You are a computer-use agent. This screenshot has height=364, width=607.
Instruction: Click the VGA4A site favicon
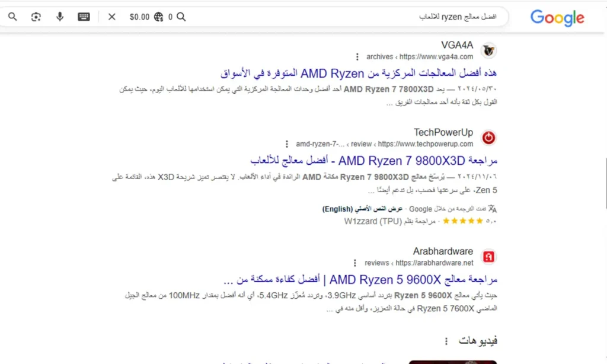coord(488,50)
